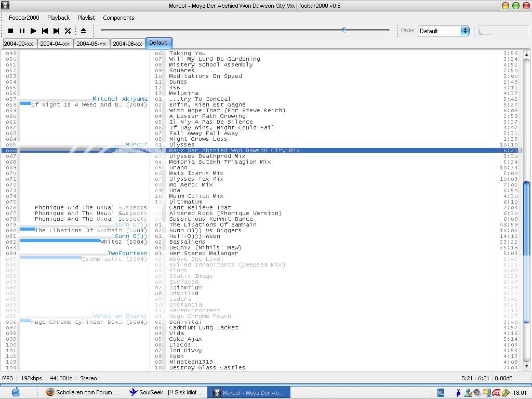532x399 pixels.
Task: Click the Messenger buddy tray icon
Action: [468, 393]
